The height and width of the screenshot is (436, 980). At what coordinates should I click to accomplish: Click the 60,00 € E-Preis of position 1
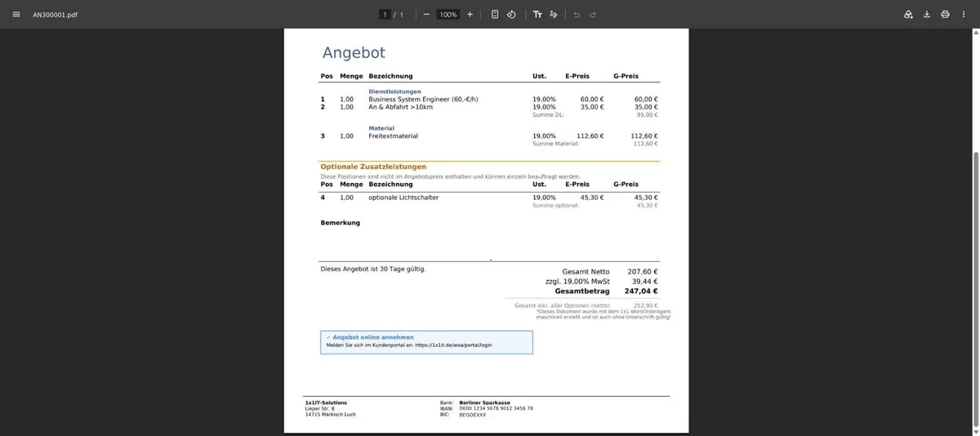tap(592, 100)
